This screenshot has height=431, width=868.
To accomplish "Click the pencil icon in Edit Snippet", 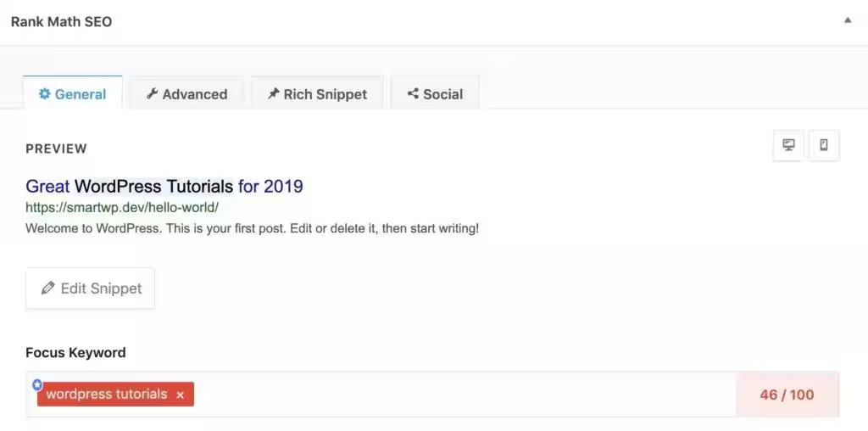I will click(48, 288).
